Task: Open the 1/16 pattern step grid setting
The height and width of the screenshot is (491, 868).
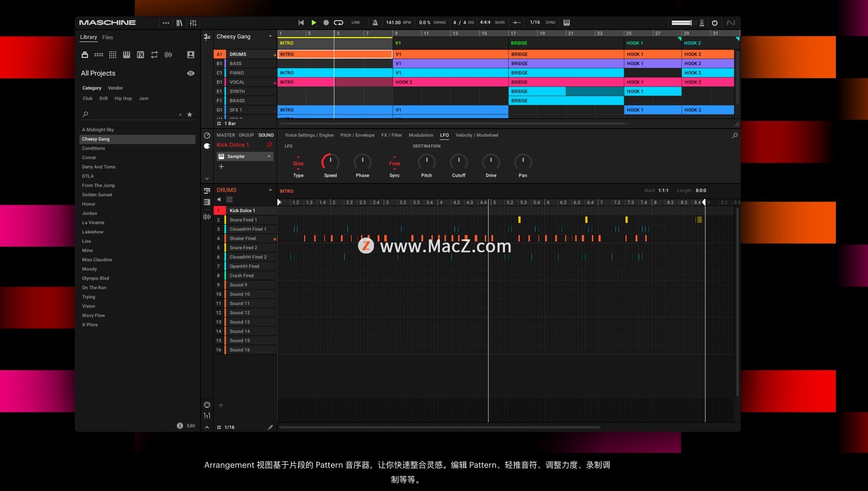Action: pos(226,427)
